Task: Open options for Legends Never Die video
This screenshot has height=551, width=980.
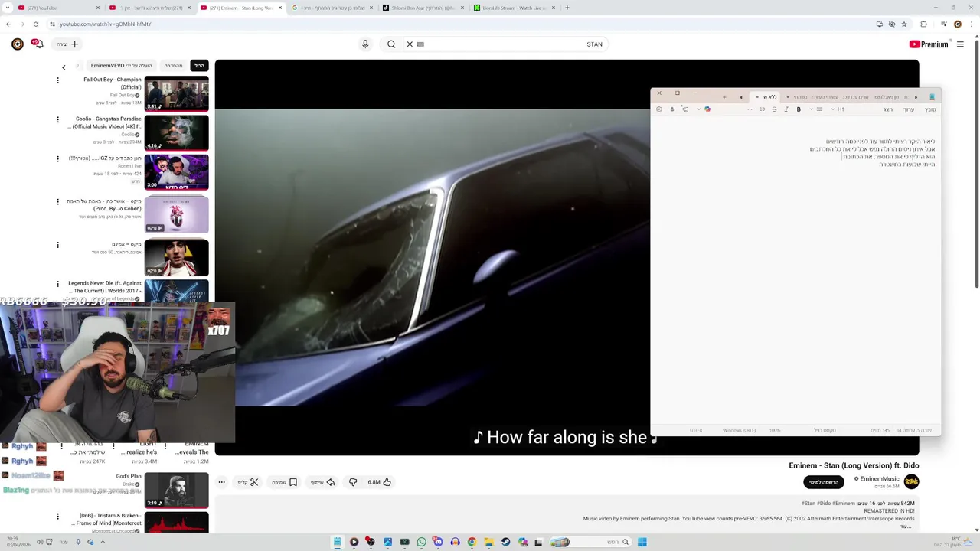Action: click(x=57, y=283)
